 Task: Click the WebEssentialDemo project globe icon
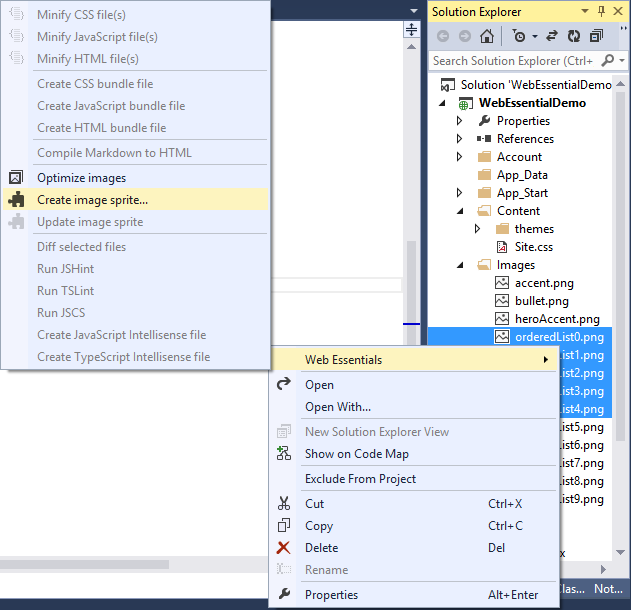pyautogui.click(x=465, y=104)
